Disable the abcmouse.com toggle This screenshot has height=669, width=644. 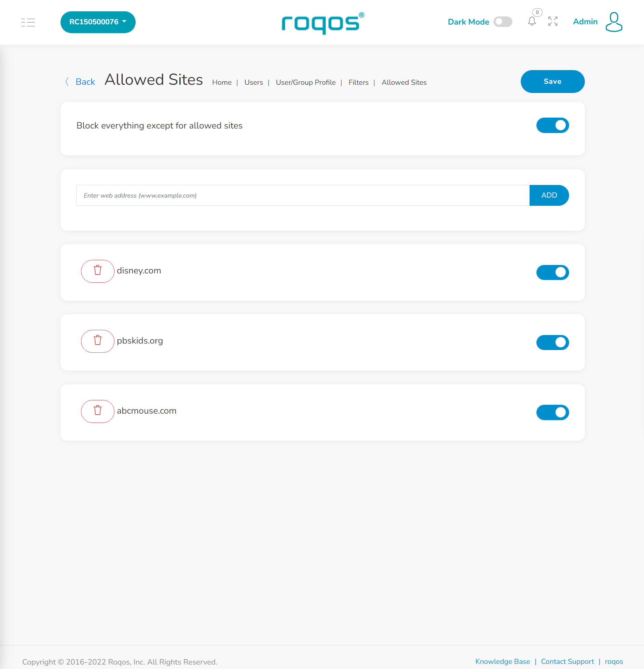coord(552,412)
